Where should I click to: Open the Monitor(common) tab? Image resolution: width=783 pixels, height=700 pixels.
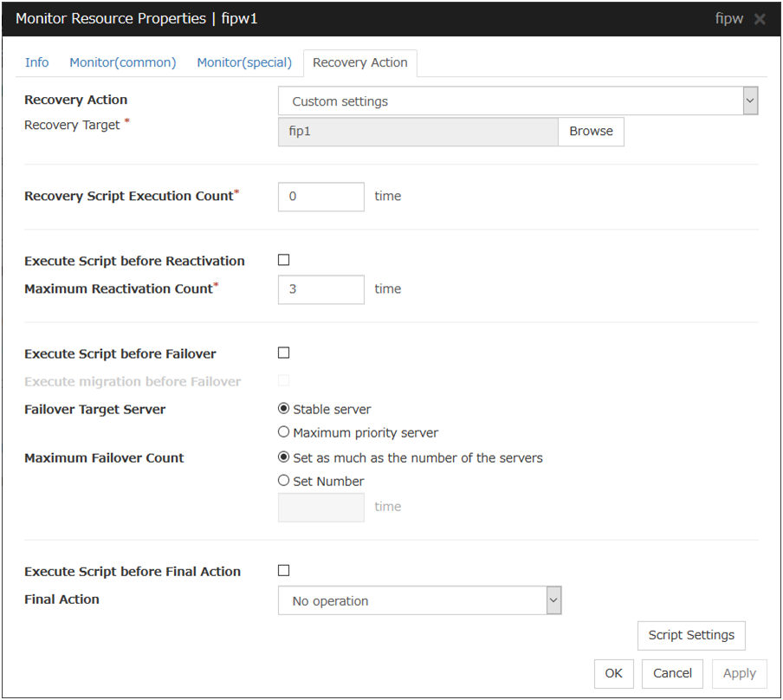pos(122,62)
